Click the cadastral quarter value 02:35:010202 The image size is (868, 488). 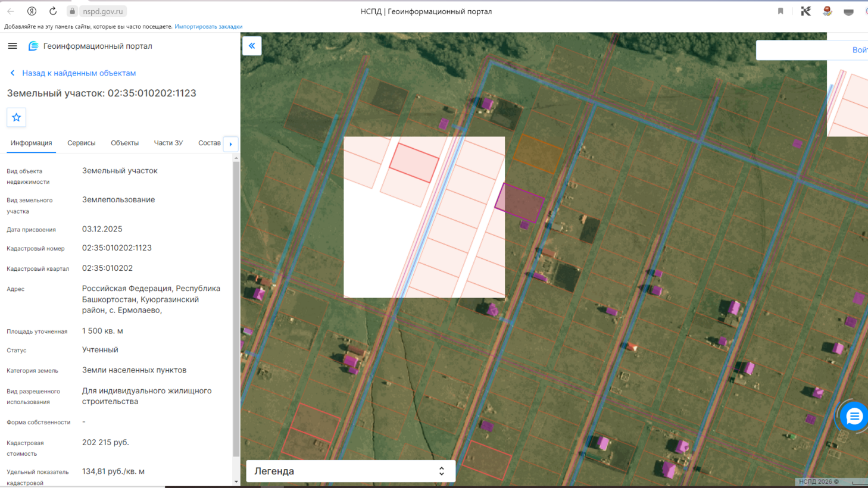coord(107,268)
